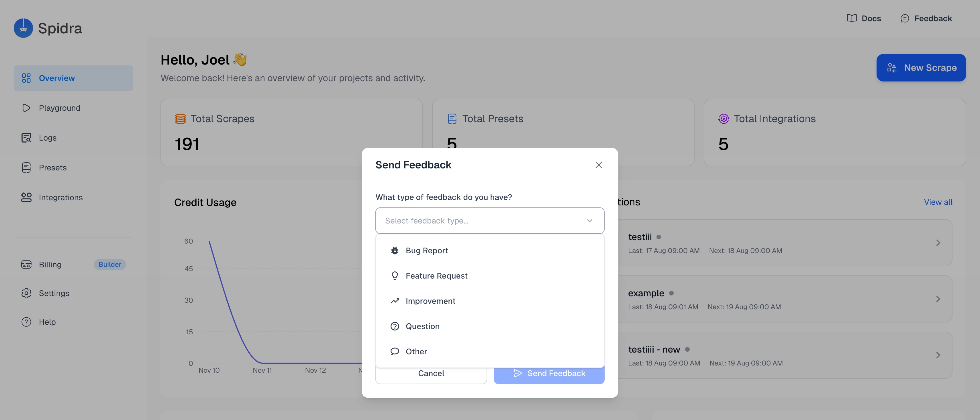
Task: Click the trending arrow icon beside Improvement
Action: (395, 301)
